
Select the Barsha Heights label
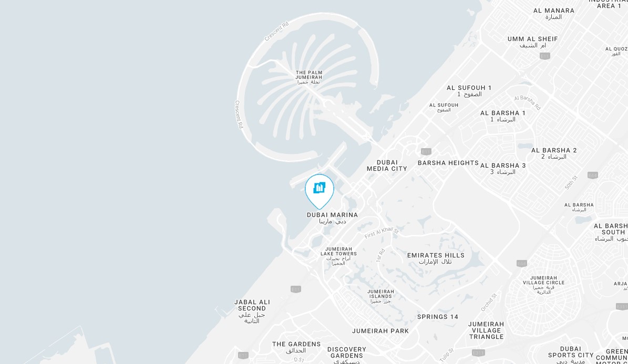(448, 163)
